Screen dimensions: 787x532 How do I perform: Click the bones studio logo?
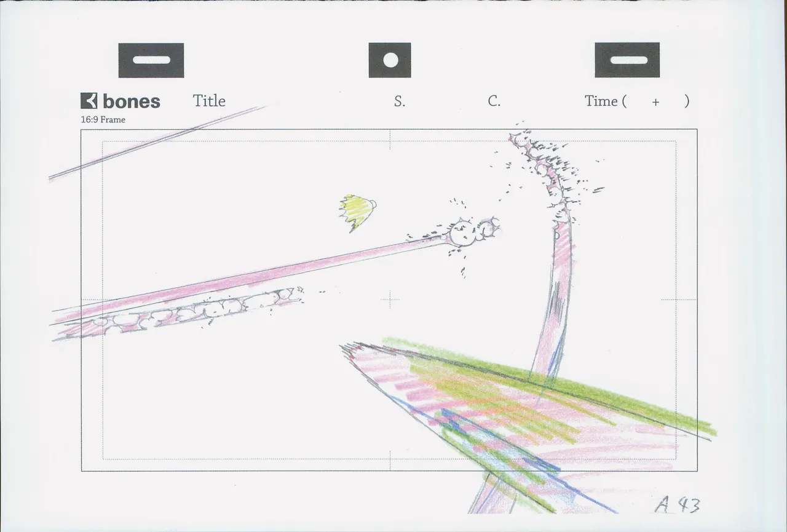point(121,101)
